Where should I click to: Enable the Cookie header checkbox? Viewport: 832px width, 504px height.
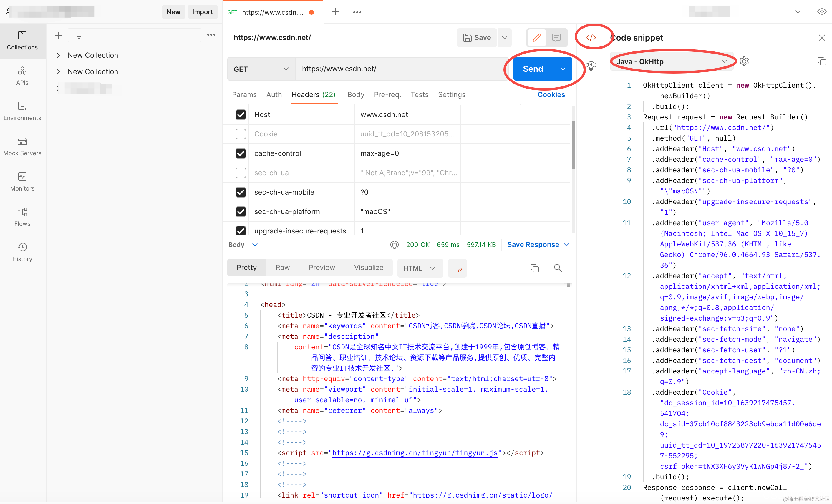tap(241, 134)
